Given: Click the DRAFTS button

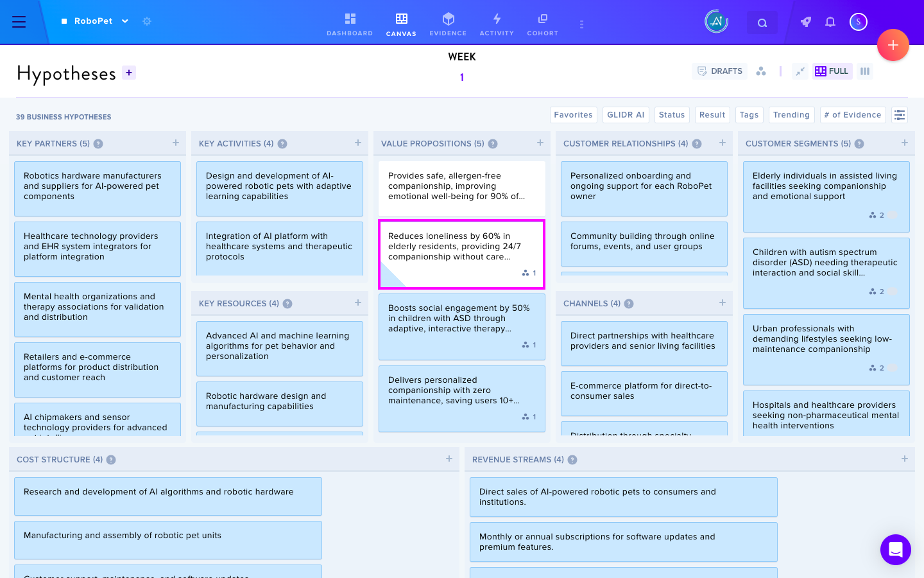Looking at the screenshot, I should point(720,71).
